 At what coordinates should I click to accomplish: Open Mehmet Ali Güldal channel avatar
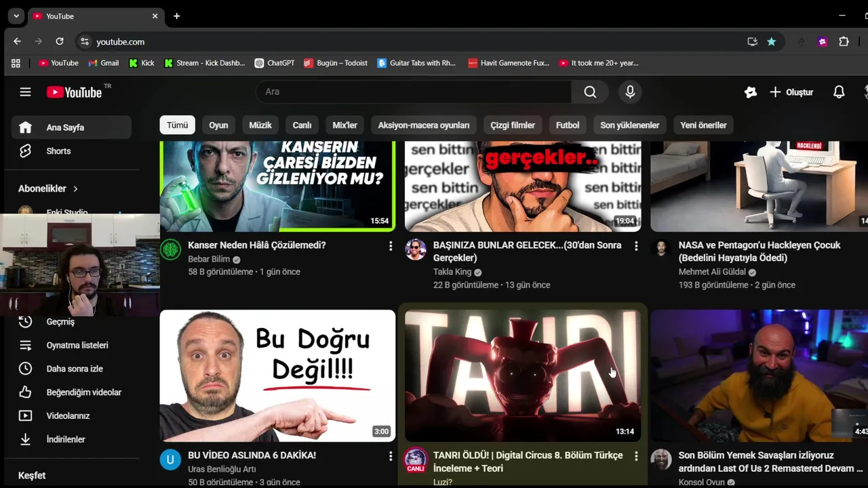(x=661, y=249)
